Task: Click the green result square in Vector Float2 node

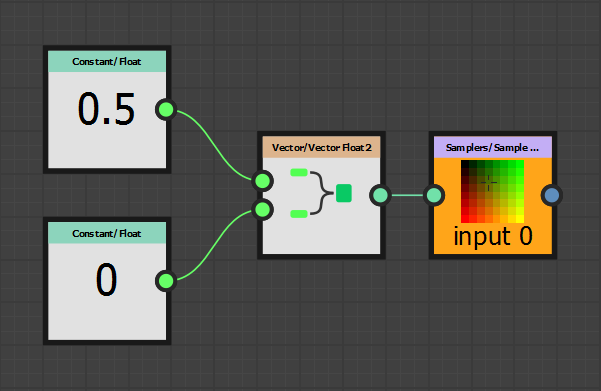Action: click(344, 193)
